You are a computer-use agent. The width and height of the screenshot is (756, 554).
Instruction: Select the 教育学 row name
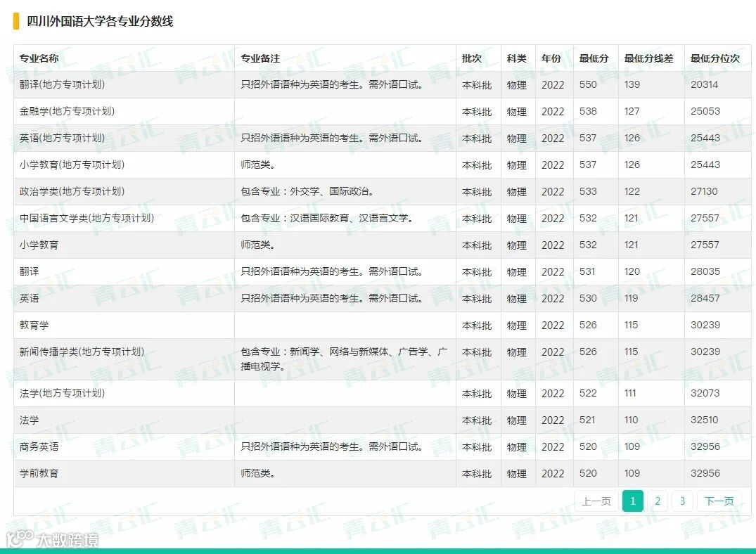tap(34, 326)
